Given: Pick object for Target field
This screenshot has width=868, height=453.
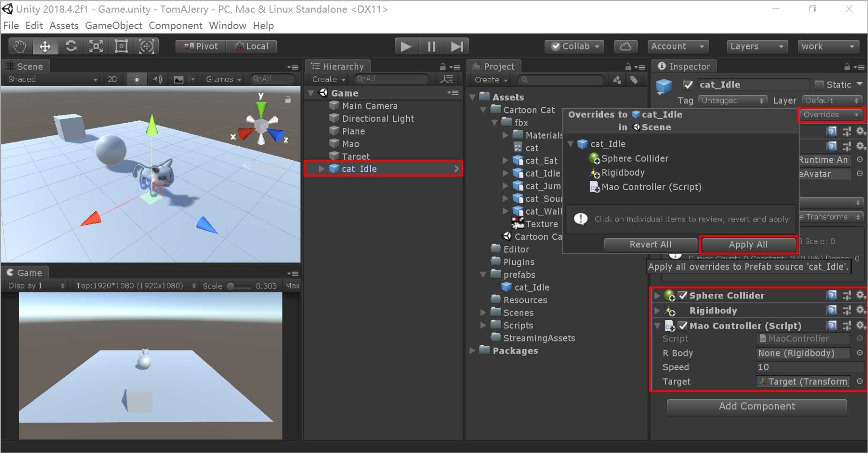Looking at the screenshot, I should [x=860, y=381].
